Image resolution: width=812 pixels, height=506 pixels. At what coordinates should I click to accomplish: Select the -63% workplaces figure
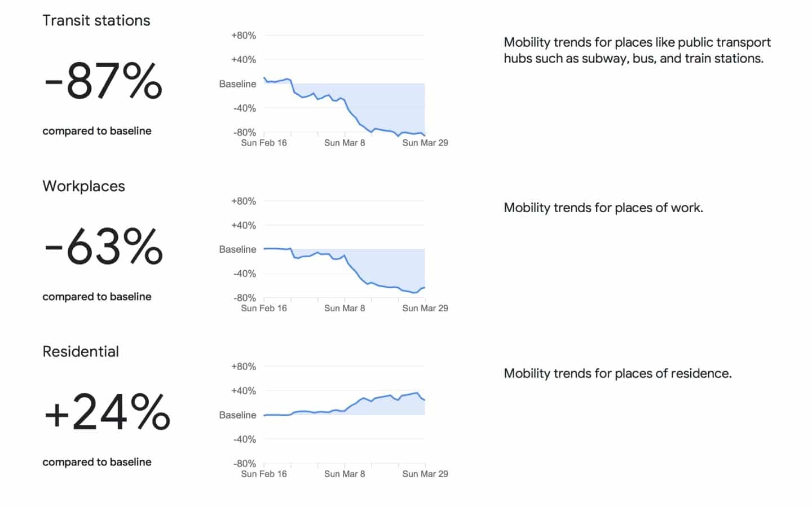pyautogui.click(x=103, y=247)
